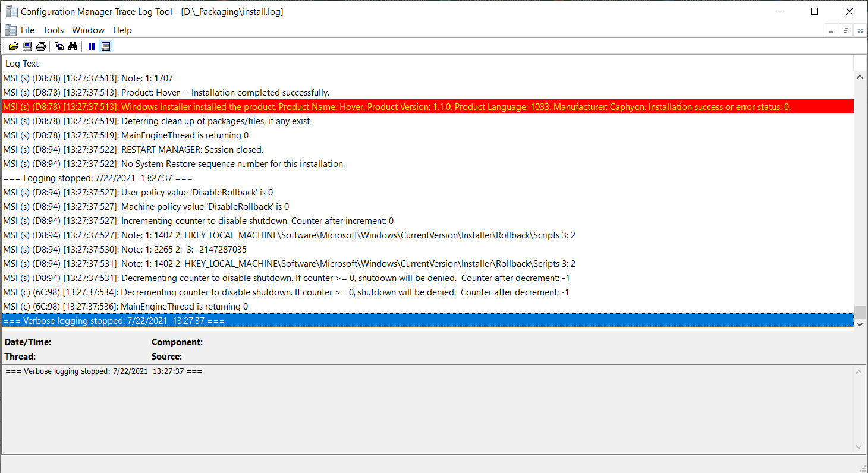
Task: Select the MSI (c) 'Decrementing counter' line
Action: point(427,292)
